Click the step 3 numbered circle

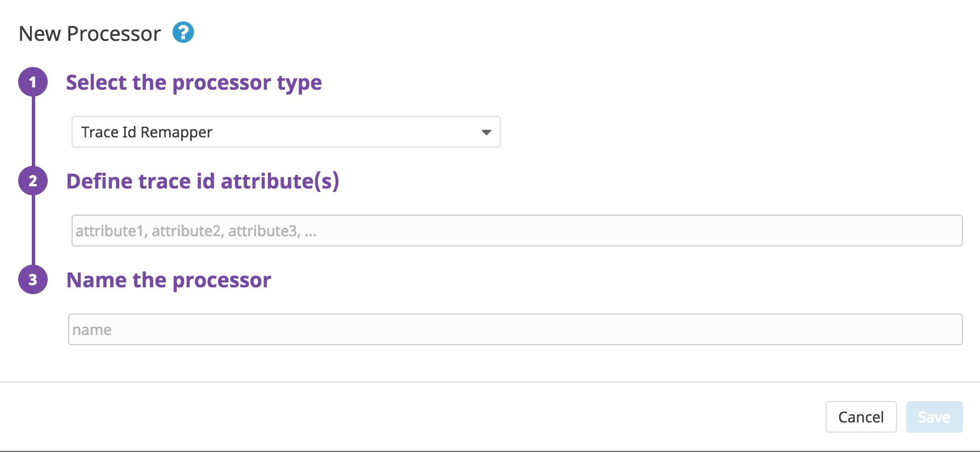[33, 280]
